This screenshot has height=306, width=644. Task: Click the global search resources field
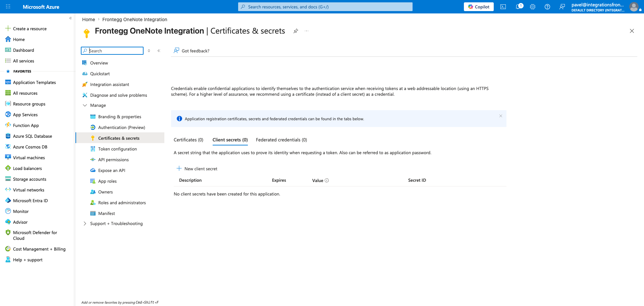[325, 7]
